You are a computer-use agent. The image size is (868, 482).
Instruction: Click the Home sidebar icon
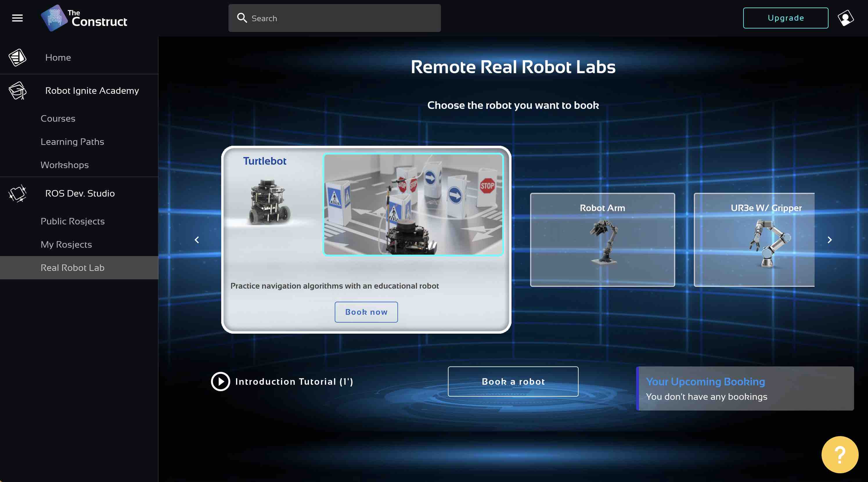point(17,57)
